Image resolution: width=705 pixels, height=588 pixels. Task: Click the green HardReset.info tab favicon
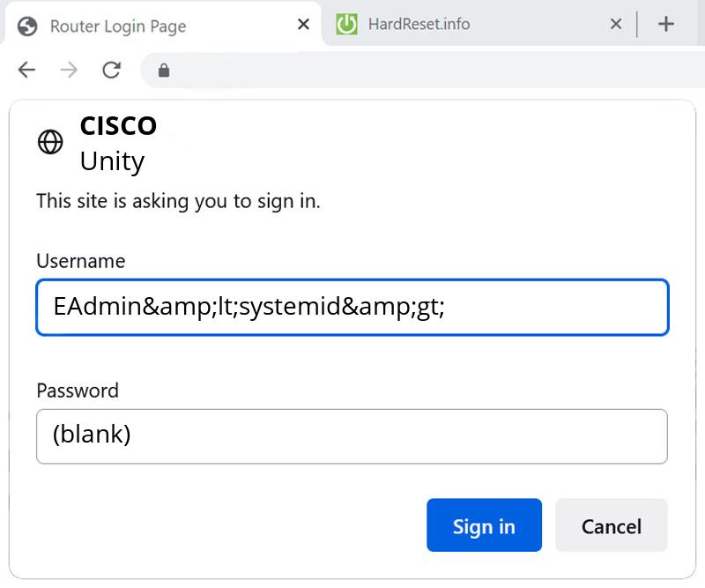347,24
